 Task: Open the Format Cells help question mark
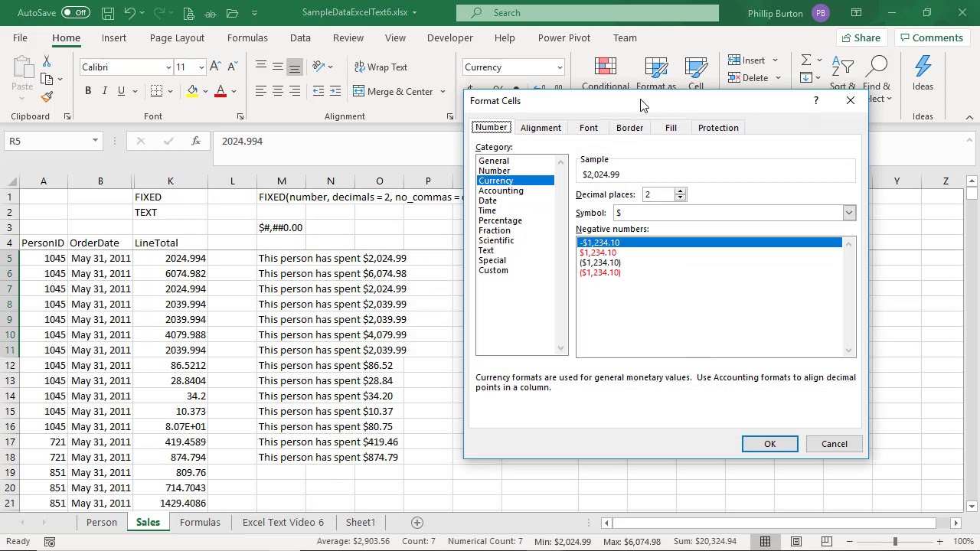pyautogui.click(x=815, y=100)
